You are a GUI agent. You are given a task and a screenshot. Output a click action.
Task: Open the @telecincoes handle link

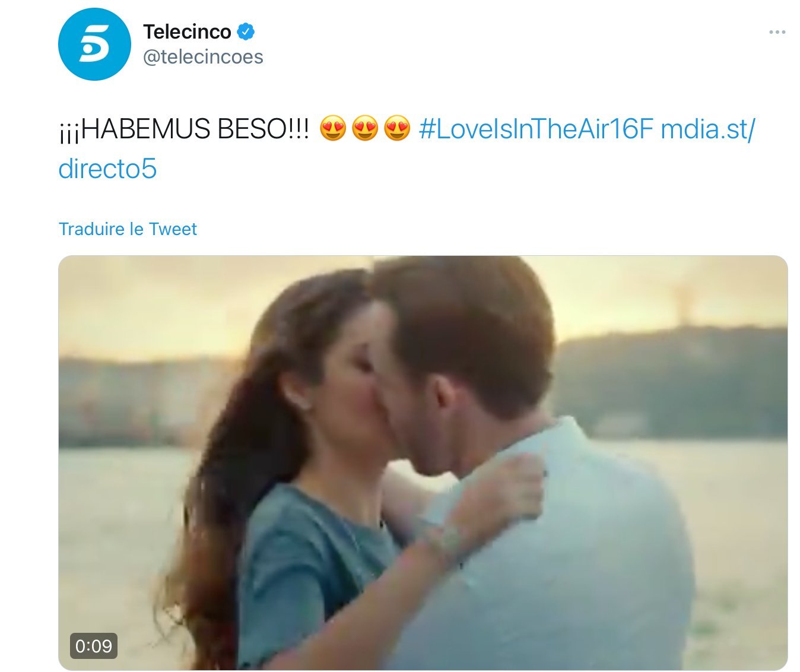(x=203, y=57)
